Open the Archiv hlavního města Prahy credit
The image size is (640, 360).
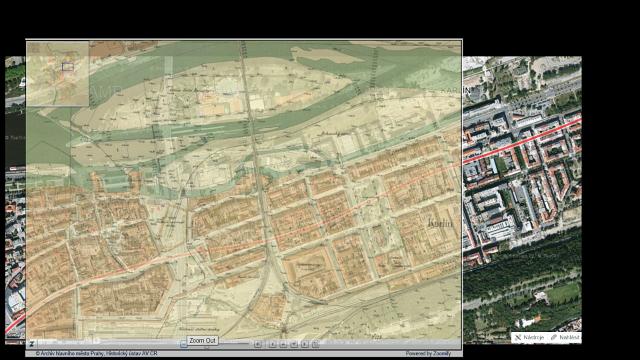(96, 353)
